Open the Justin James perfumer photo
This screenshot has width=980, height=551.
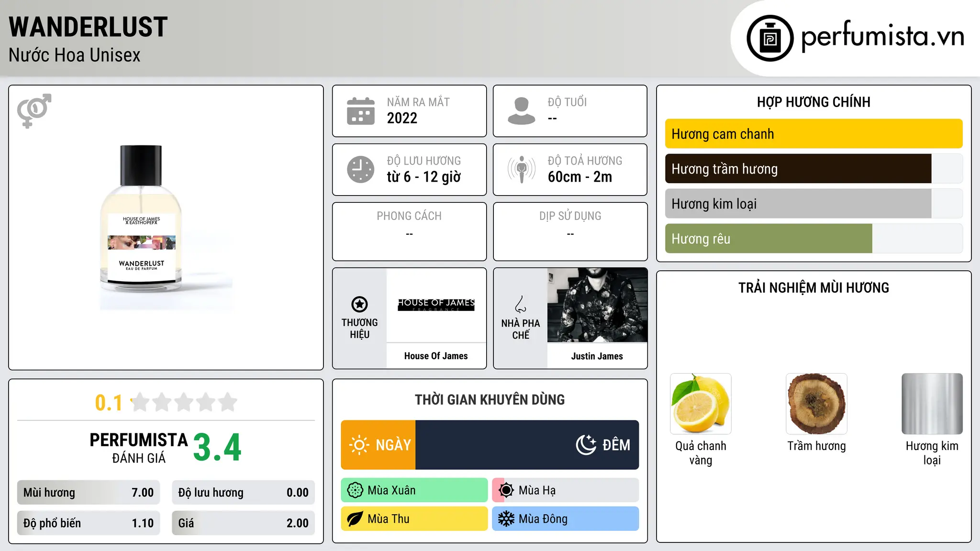tap(597, 305)
